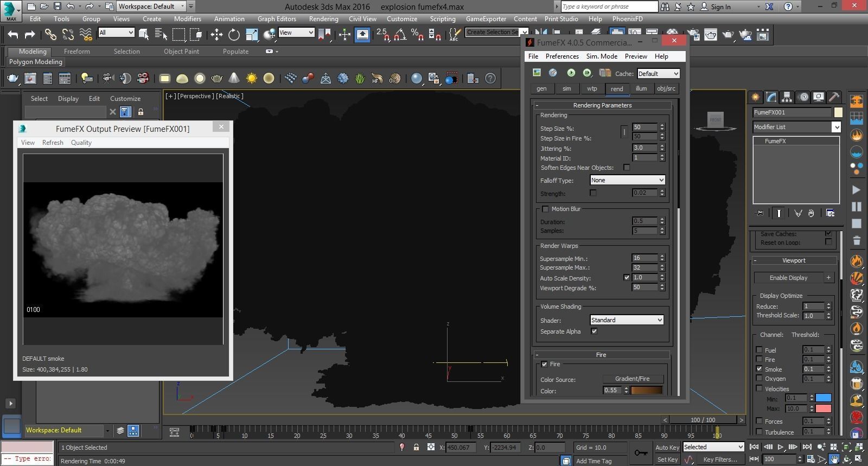The image size is (868, 466).
Task: Open the All selection filter dropdown
Action: pos(116,33)
